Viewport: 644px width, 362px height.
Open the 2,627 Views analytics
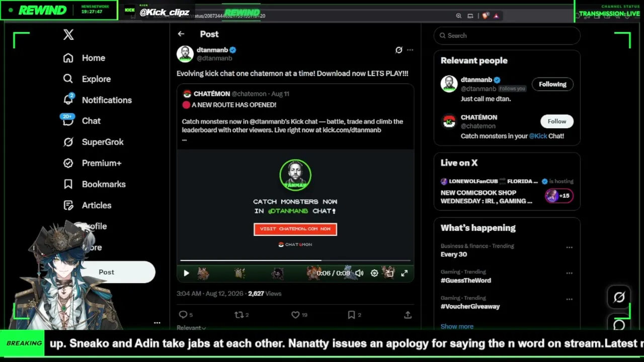265,294
